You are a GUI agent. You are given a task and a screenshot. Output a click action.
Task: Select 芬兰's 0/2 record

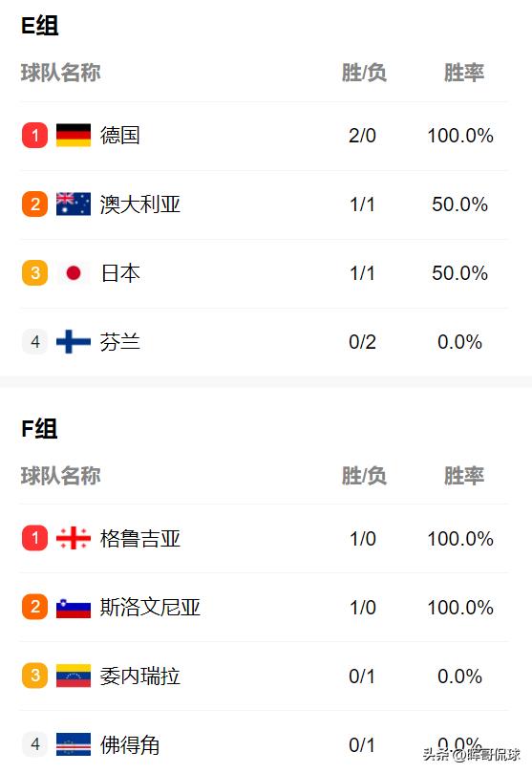pos(362,342)
